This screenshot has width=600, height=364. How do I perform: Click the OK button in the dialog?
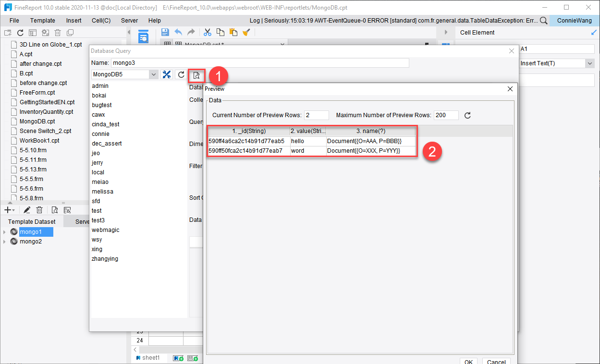click(468, 361)
